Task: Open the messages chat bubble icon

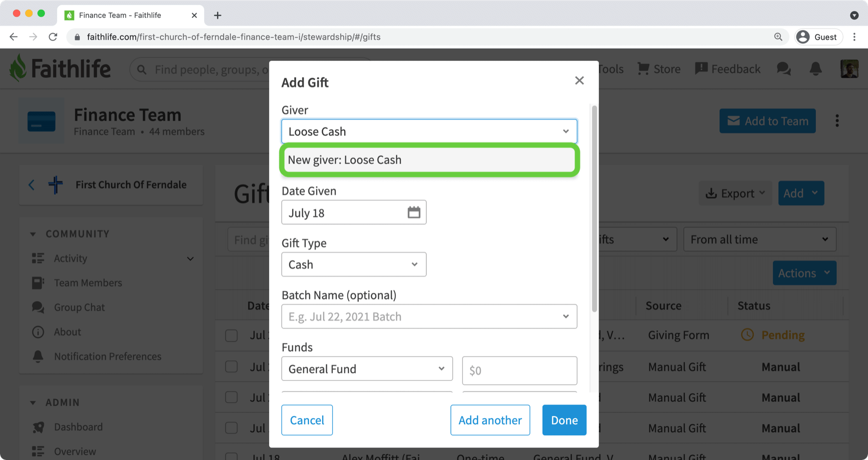Action: 784,68
